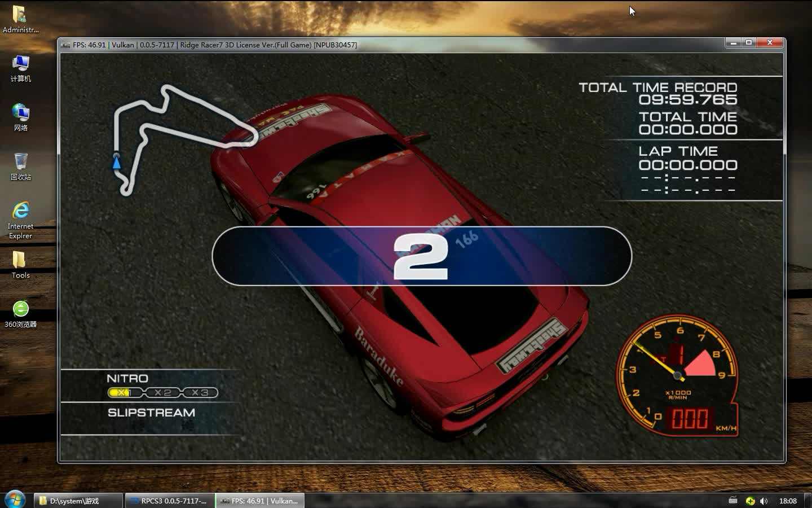This screenshot has width=812, height=508.
Task: Click the NITRO label
Action: pyautogui.click(x=127, y=379)
